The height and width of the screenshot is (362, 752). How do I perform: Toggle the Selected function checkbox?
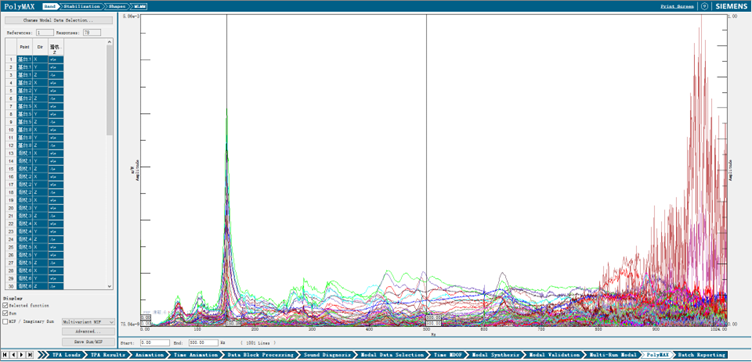coord(5,305)
